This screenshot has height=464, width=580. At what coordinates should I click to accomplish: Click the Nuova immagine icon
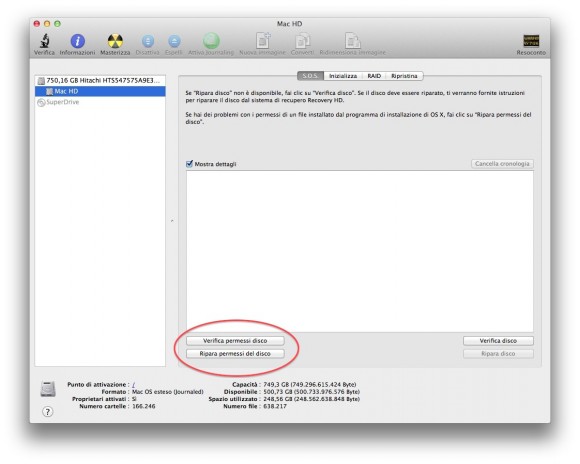tap(263, 40)
